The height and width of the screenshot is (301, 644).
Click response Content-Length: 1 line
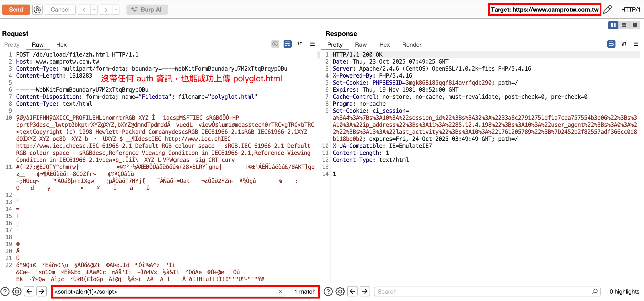(361, 153)
